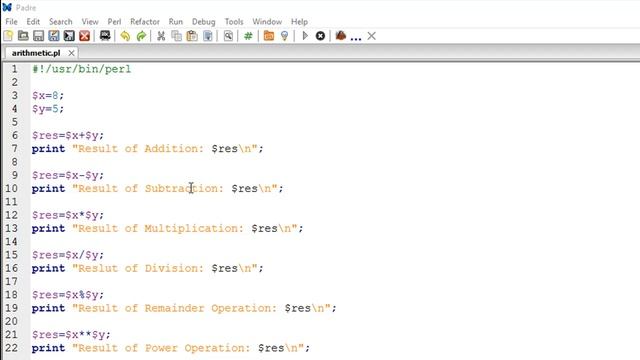Click "Reslut of Division" string
640x360 pixels.
pos(138,268)
